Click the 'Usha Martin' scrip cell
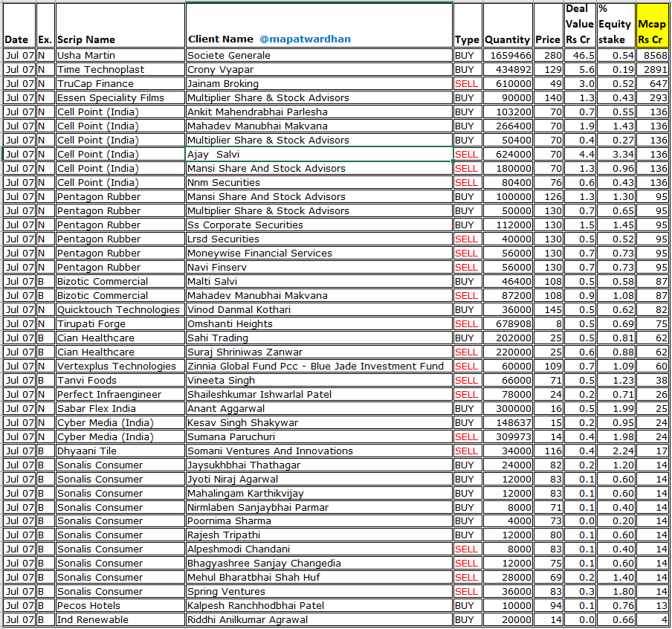The height and width of the screenshot is (629, 672). point(120,55)
